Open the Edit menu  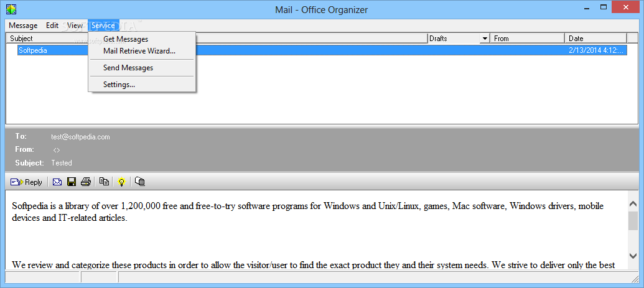(52, 26)
